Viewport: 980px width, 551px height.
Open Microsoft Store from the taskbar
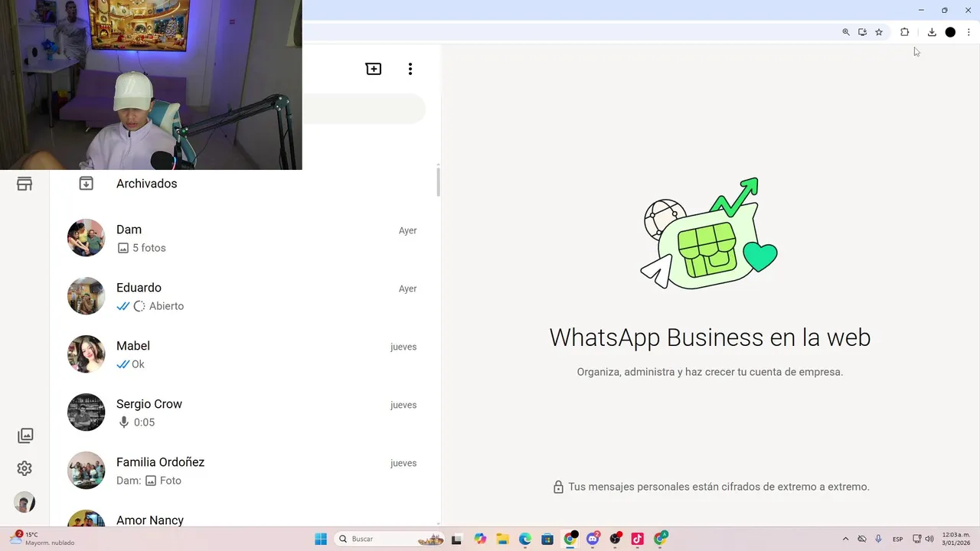547,539
